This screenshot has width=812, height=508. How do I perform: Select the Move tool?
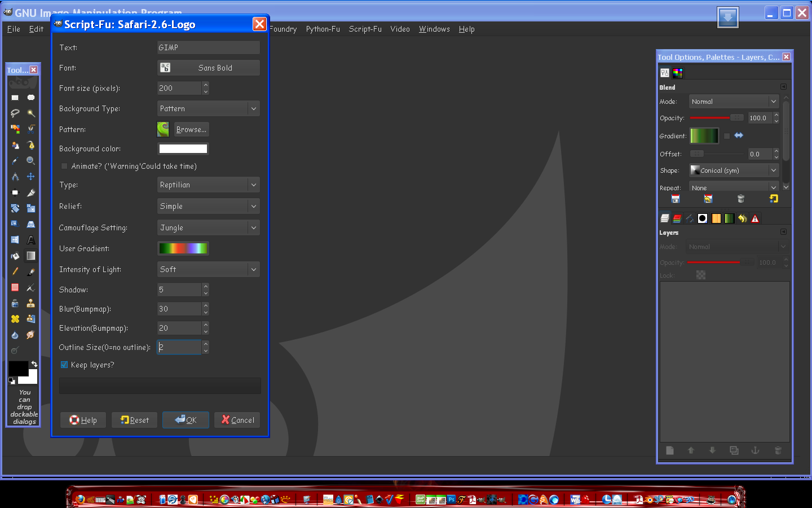tap(31, 177)
